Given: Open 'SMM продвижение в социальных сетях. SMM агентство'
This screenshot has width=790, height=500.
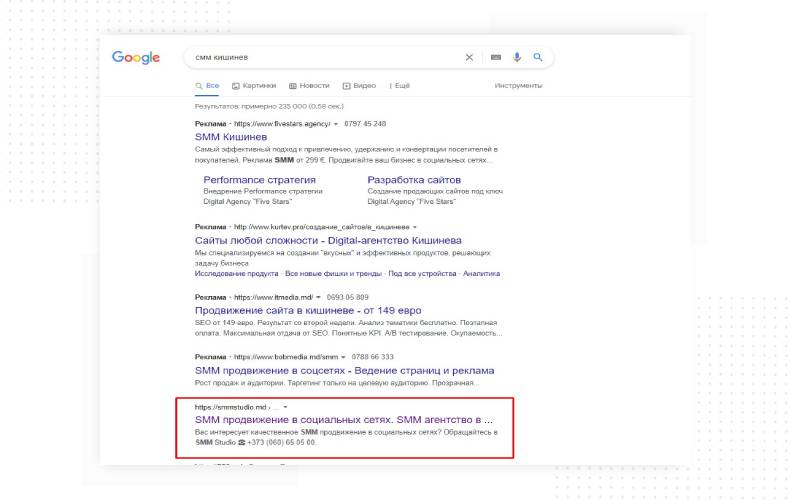Looking at the screenshot, I should (x=344, y=420).
